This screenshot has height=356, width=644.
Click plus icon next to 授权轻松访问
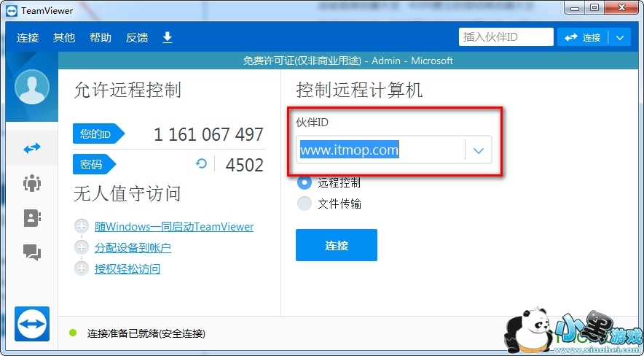tap(82, 269)
